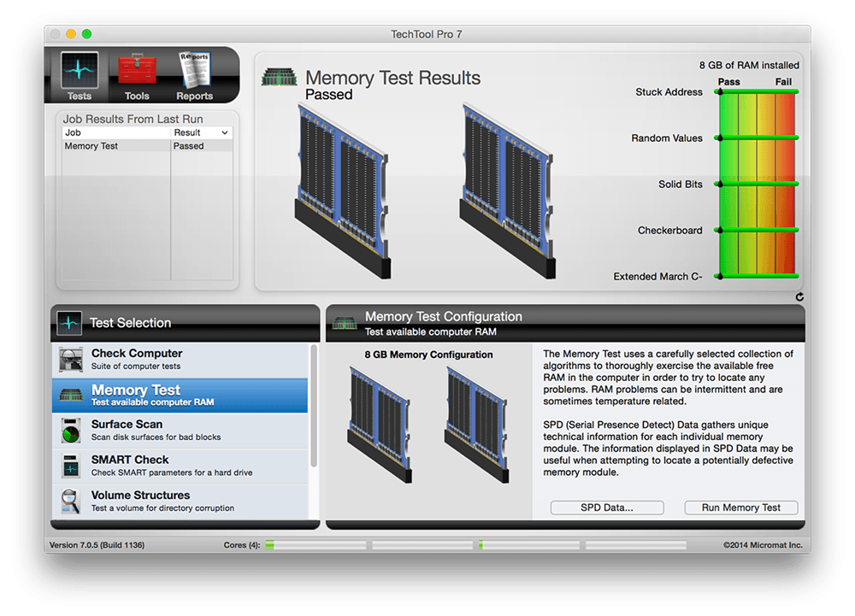Click the Extended March C- result bar
This screenshot has height=616, width=855.
pos(758,276)
